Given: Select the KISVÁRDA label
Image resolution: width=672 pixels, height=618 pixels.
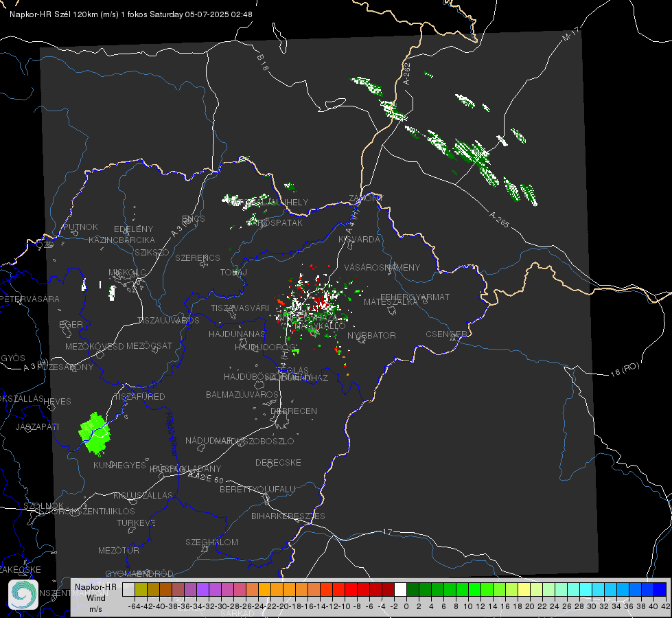Looking at the screenshot, I should [360, 240].
